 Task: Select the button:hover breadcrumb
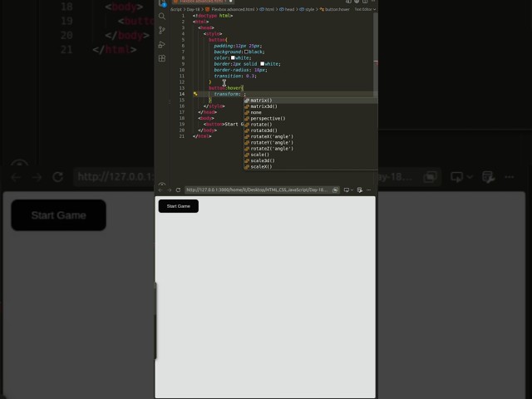pos(334,9)
